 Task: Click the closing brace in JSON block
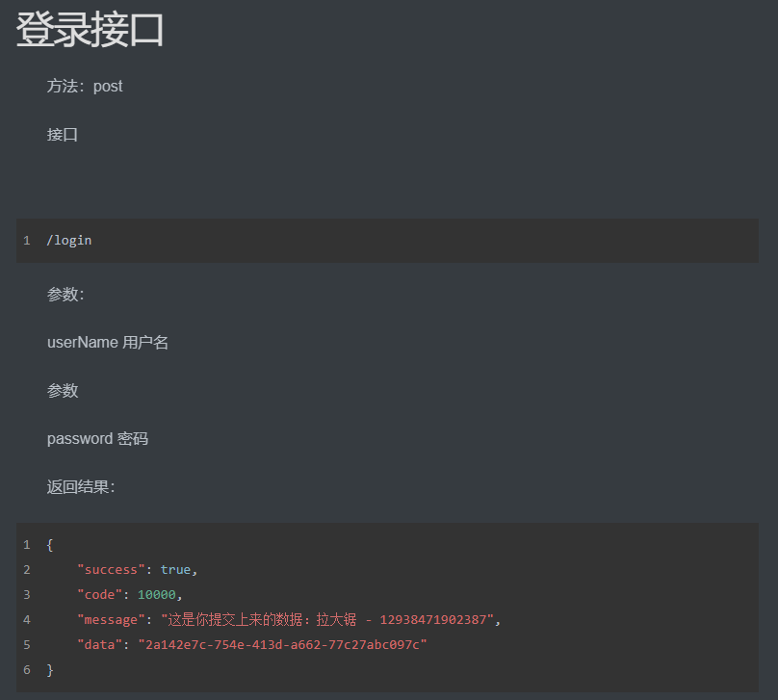pos(50,670)
